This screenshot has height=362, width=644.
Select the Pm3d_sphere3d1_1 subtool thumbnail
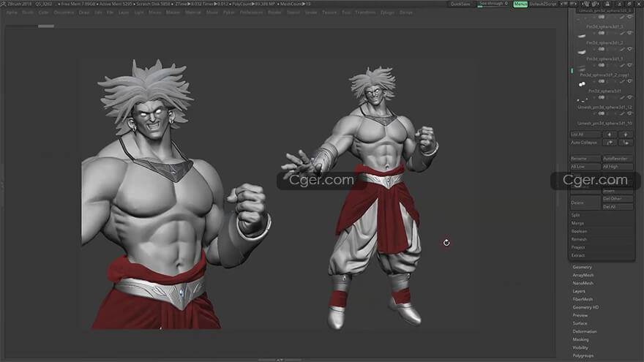pos(582,67)
